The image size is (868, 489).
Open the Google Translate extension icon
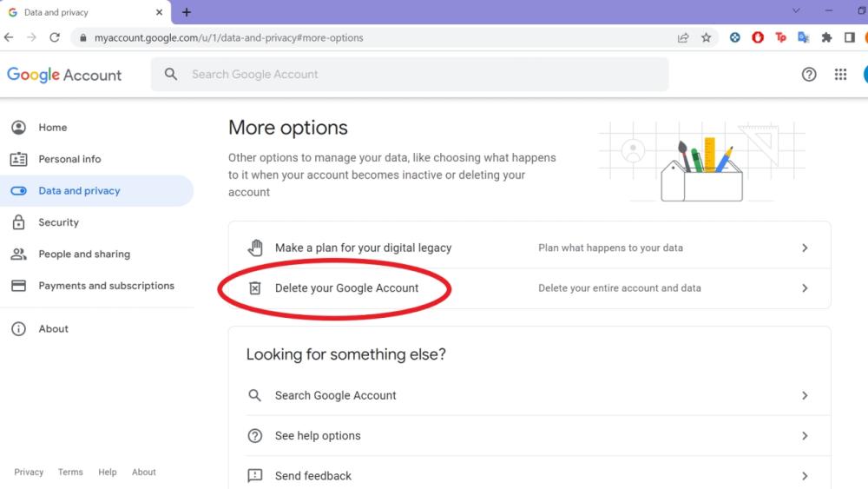(x=803, y=37)
